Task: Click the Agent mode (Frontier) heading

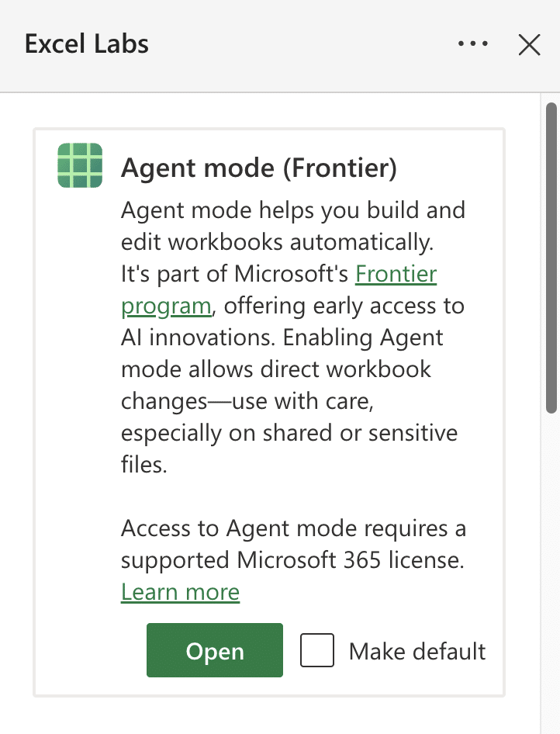Action: (259, 168)
